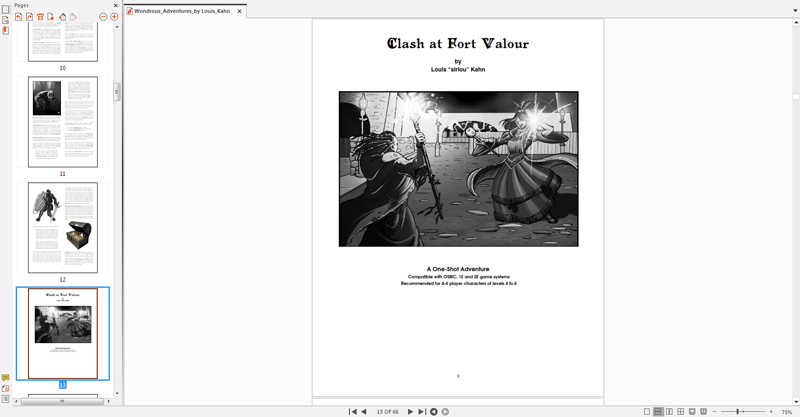800x417 pixels.
Task: Click the zoom slider in status bar
Action: coord(737,411)
